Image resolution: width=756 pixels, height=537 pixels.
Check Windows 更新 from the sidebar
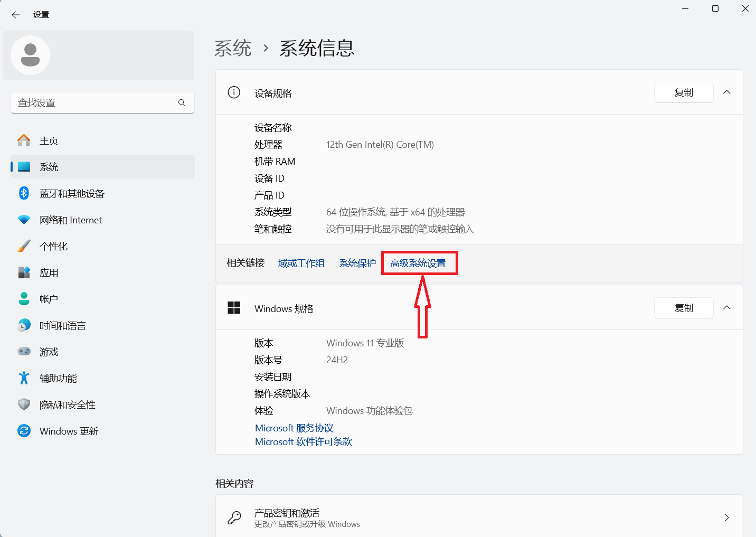[x=69, y=431]
